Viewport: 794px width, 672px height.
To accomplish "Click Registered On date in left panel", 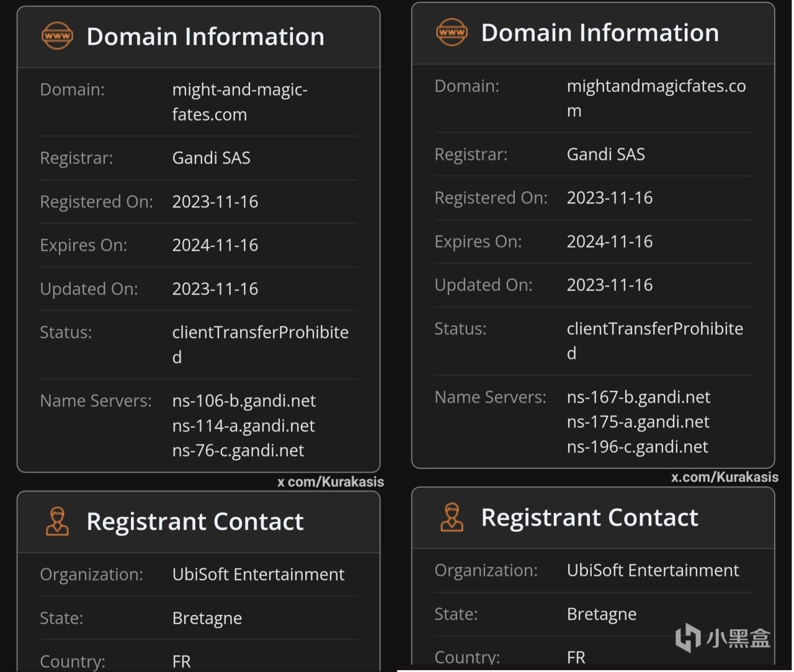I will [215, 202].
